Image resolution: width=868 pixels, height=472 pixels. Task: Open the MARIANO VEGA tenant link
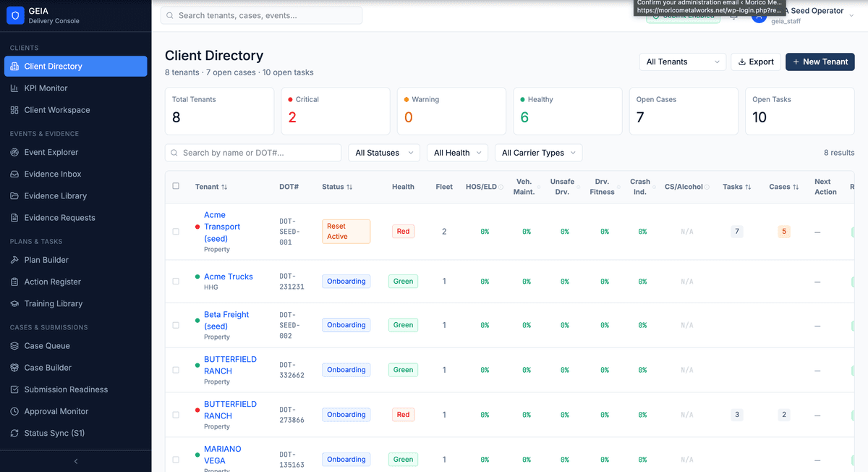point(223,455)
